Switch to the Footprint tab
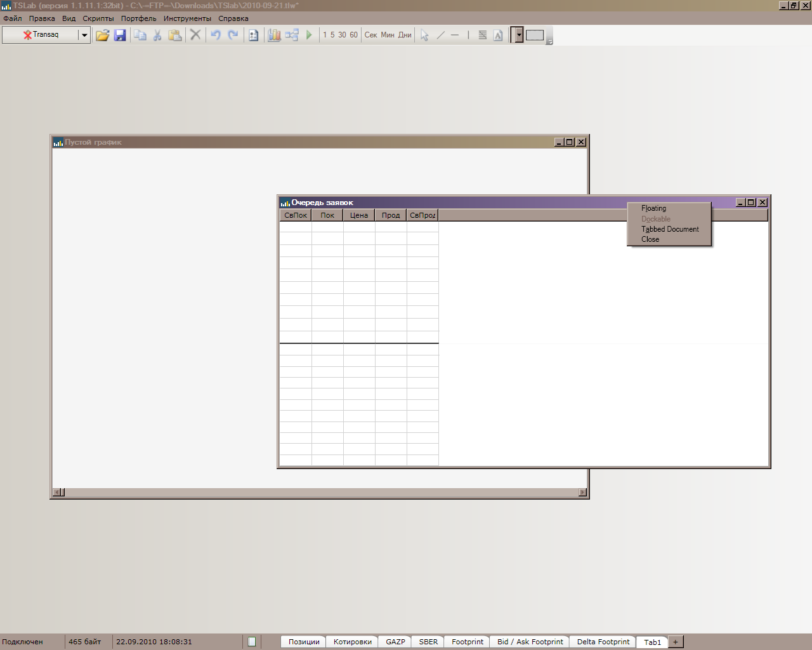The width and height of the screenshot is (812, 650). tap(468, 642)
